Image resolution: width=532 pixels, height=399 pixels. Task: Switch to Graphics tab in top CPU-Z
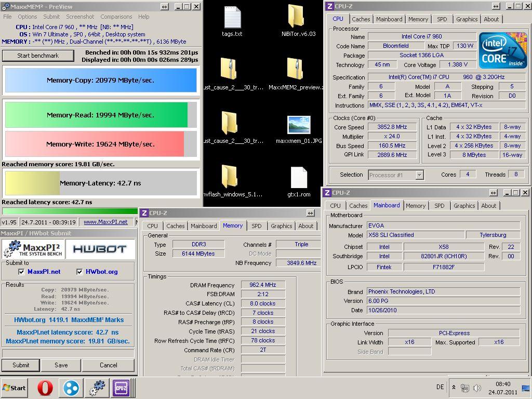tap(467, 19)
